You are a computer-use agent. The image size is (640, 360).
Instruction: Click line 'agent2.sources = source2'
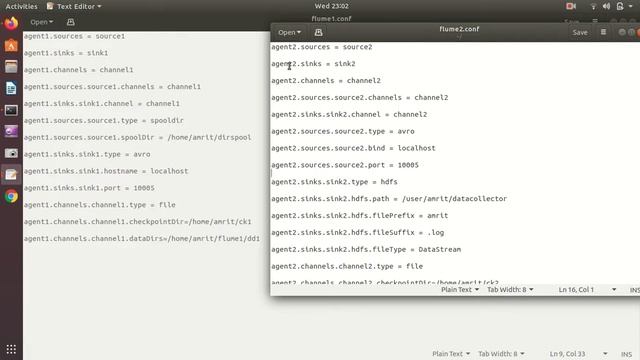(322, 47)
